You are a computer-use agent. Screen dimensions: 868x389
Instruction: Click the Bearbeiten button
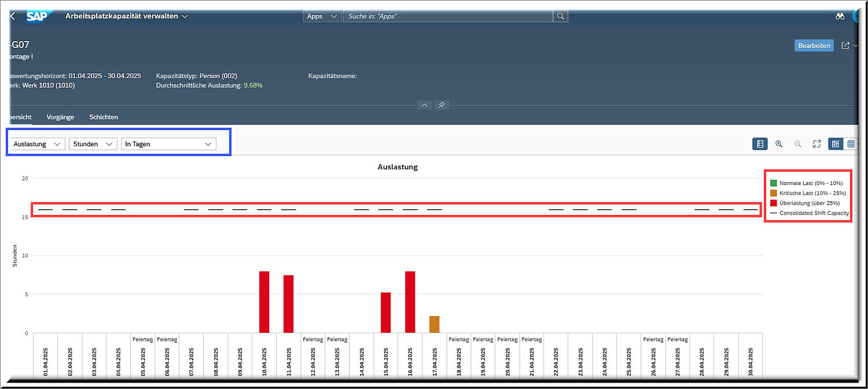(x=814, y=46)
